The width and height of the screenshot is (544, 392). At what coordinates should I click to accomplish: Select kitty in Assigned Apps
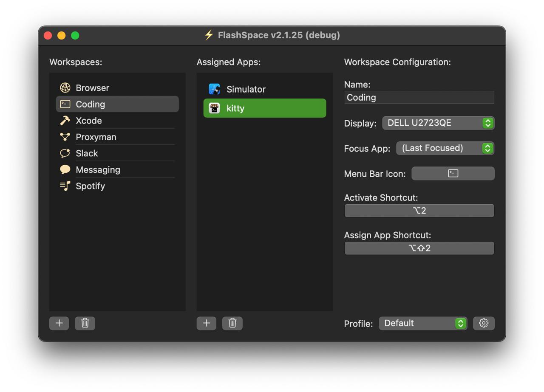point(265,108)
